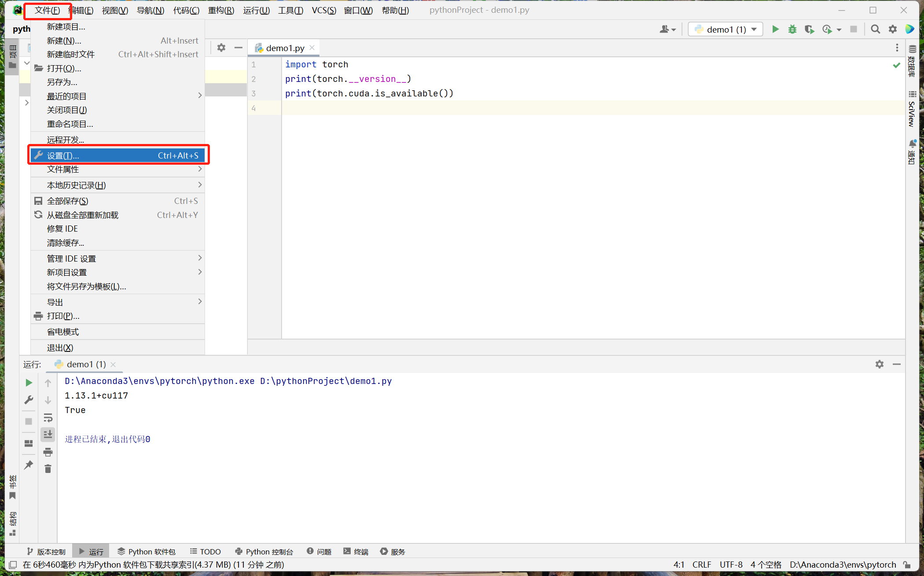Image resolution: width=924 pixels, height=576 pixels.
Task: Click the Stop square in the Run panel
Action: (29, 421)
